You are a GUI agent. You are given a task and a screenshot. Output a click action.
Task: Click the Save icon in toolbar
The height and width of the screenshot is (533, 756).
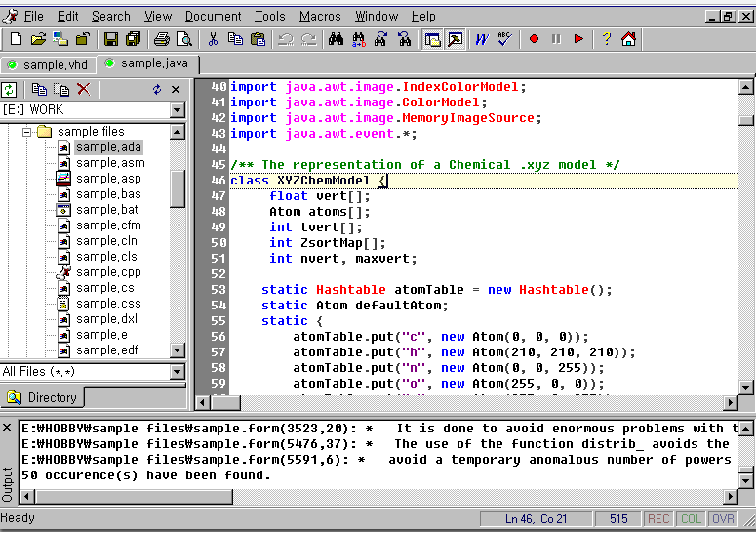point(110,39)
